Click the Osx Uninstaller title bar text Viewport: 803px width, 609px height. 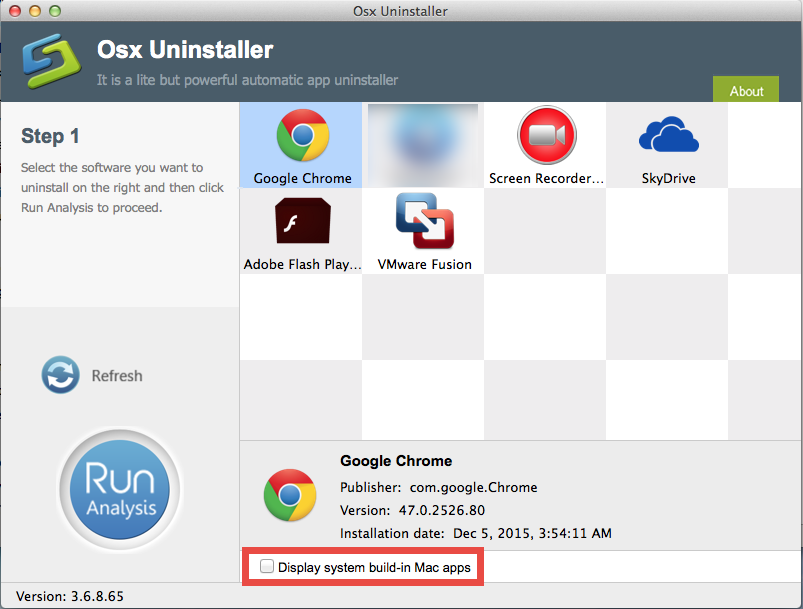[x=400, y=11]
